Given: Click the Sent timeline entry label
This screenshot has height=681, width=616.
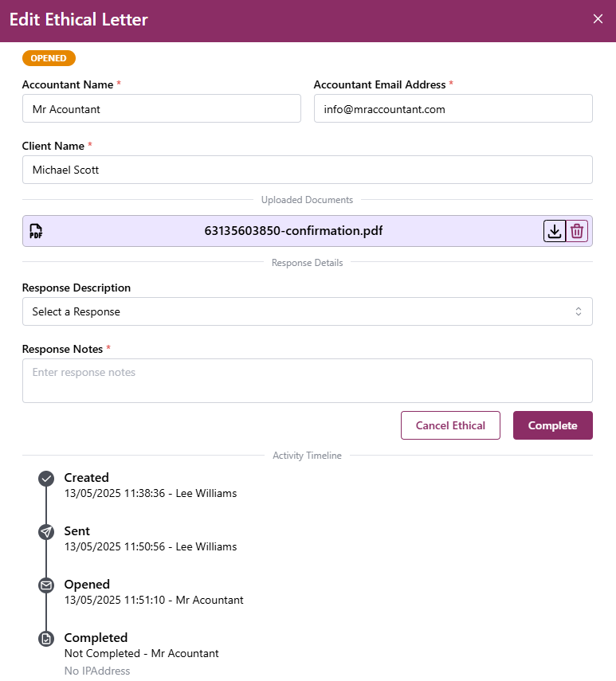Looking at the screenshot, I should point(77,531).
